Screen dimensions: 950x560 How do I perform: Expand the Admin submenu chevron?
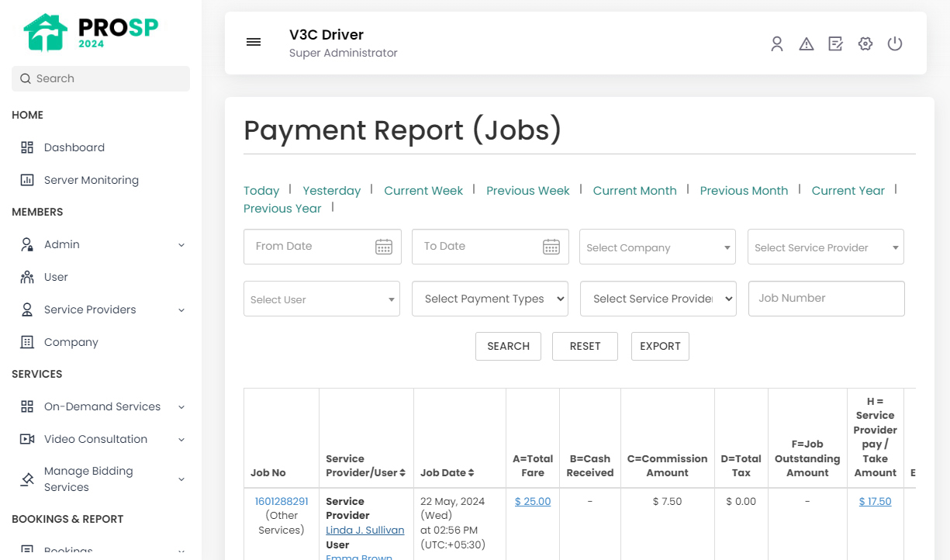[x=181, y=244]
